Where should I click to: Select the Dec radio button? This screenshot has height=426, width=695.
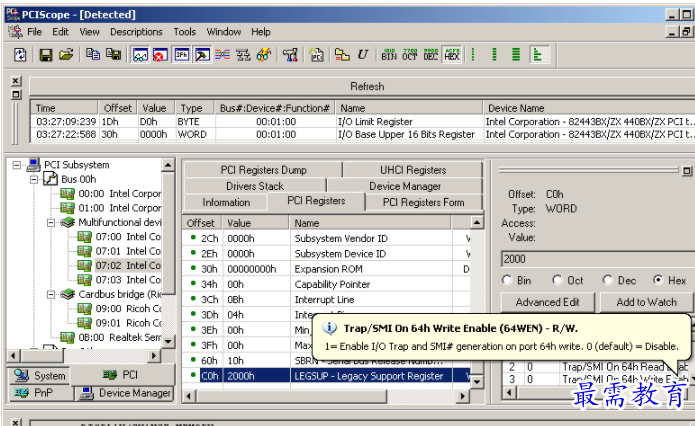(606, 280)
